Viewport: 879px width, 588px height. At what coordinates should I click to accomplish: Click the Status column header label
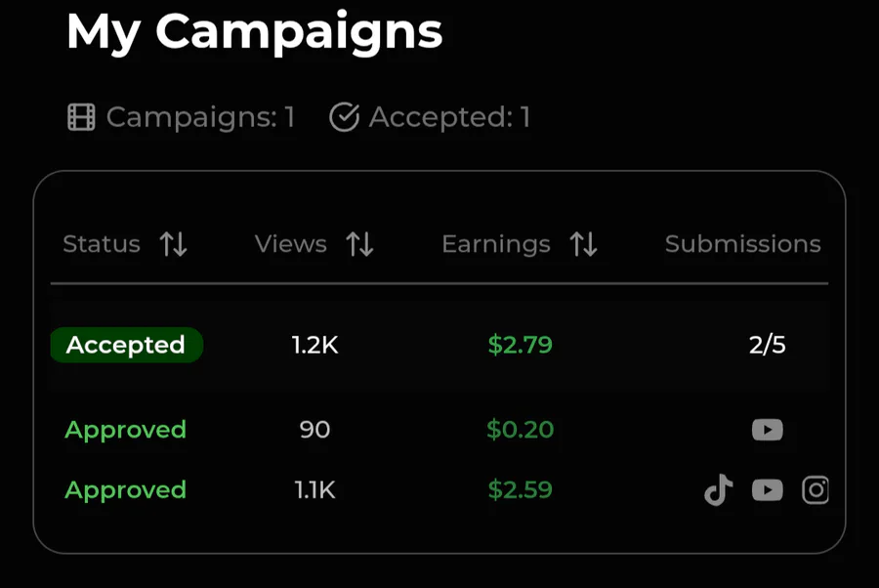pyautogui.click(x=102, y=244)
